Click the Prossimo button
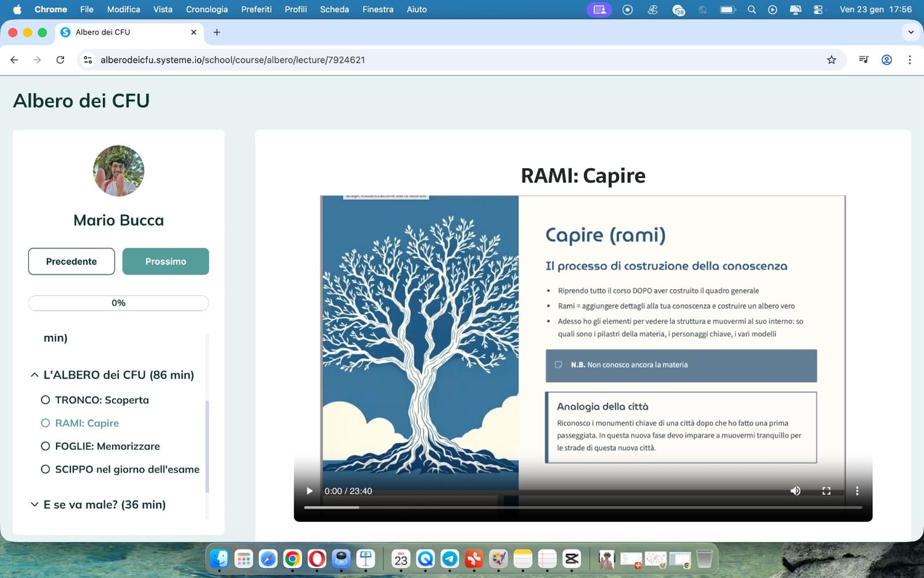Image resolution: width=924 pixels, height=578 pixels. click(166, 261)
